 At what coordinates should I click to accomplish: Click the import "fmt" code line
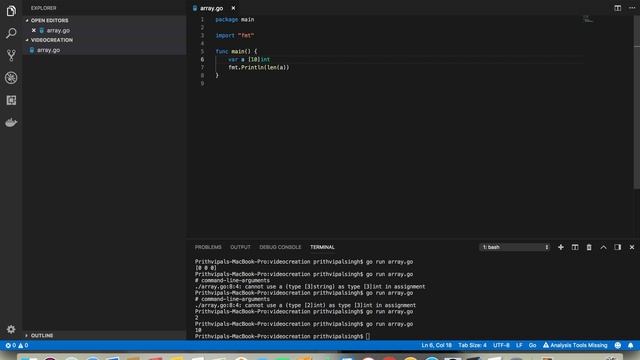tap(235, 36)
